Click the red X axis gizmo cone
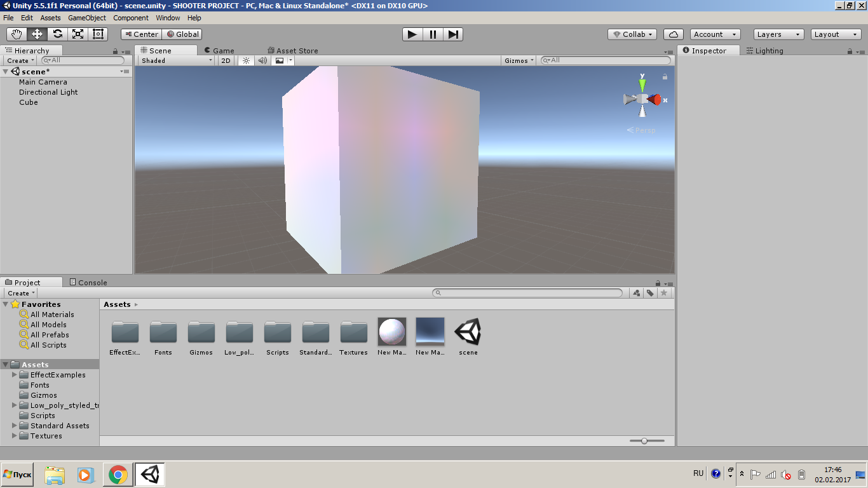868x488 pixels. (655, 99)
